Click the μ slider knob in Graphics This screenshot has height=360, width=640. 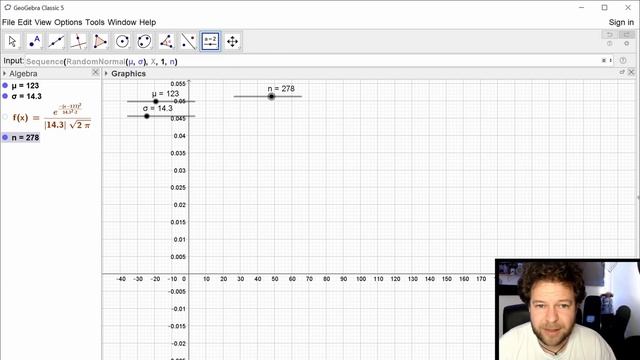coord(156,101)
